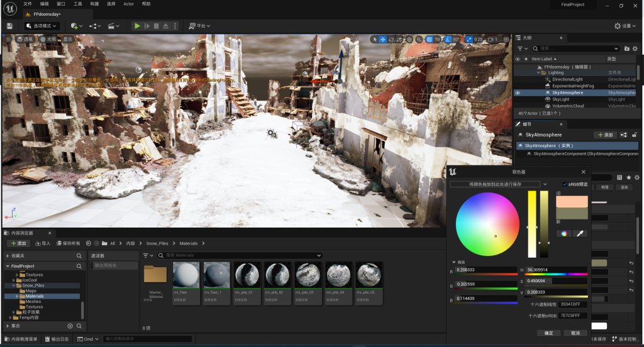644x347 pixels.
Task: Collapse the Lighting folder in Outliner
Action: pos(538,73)
